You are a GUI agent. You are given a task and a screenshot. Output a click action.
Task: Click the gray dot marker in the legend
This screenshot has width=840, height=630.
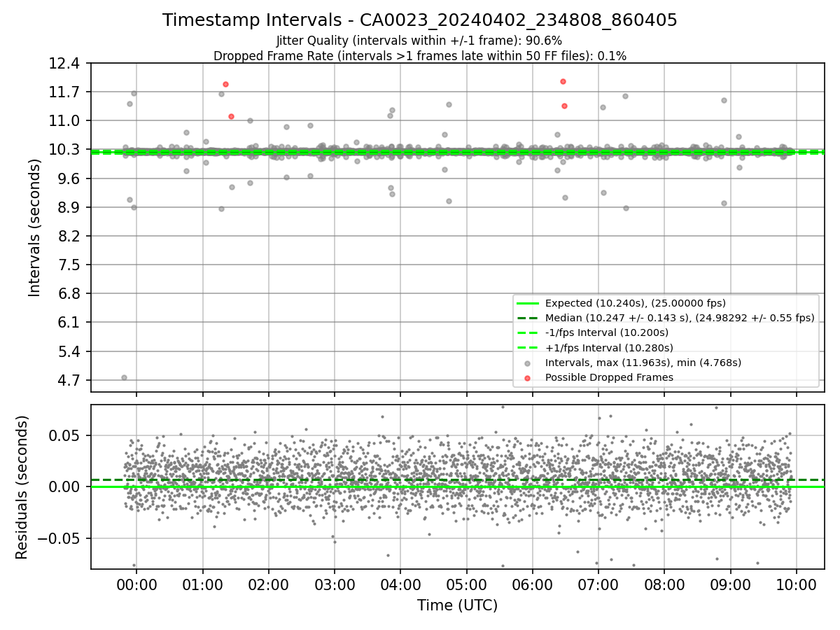[527, 363]
